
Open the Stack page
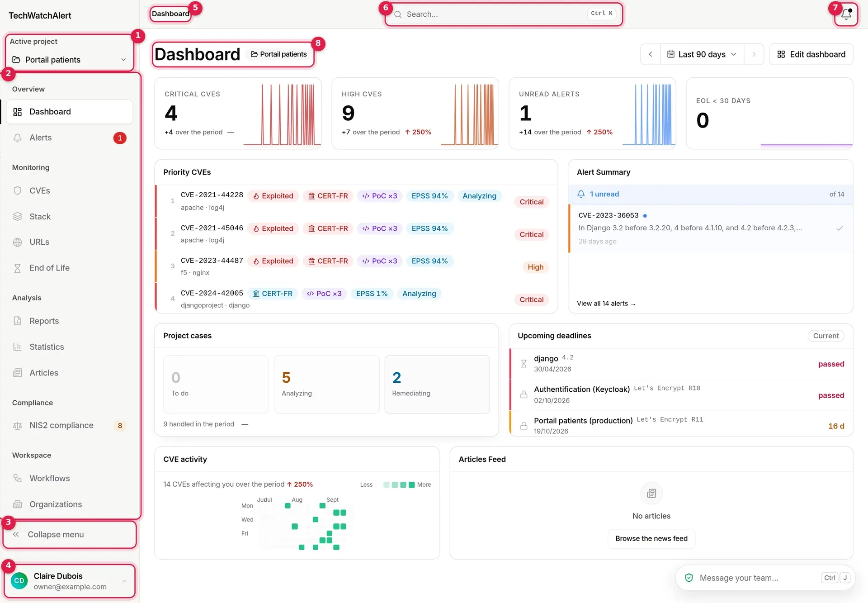tap(69, 216)
